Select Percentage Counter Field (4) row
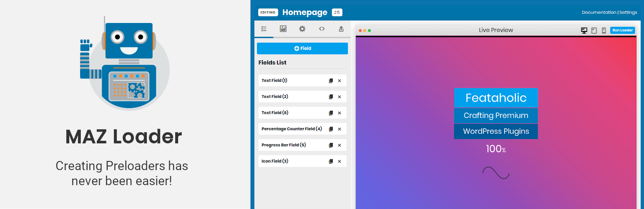The width and height of the screenshot is (644, 209). [x=302, y=129]
